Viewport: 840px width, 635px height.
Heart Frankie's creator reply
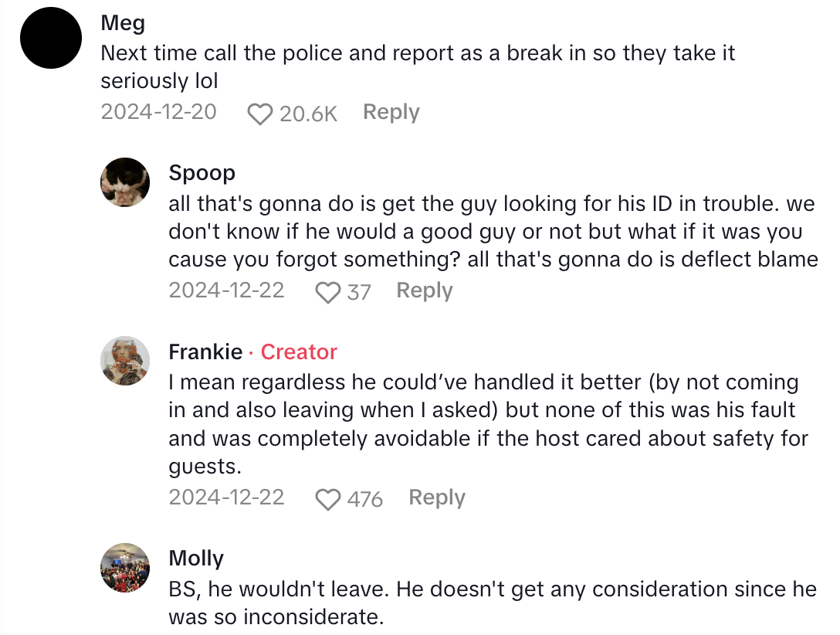[329, 499]
